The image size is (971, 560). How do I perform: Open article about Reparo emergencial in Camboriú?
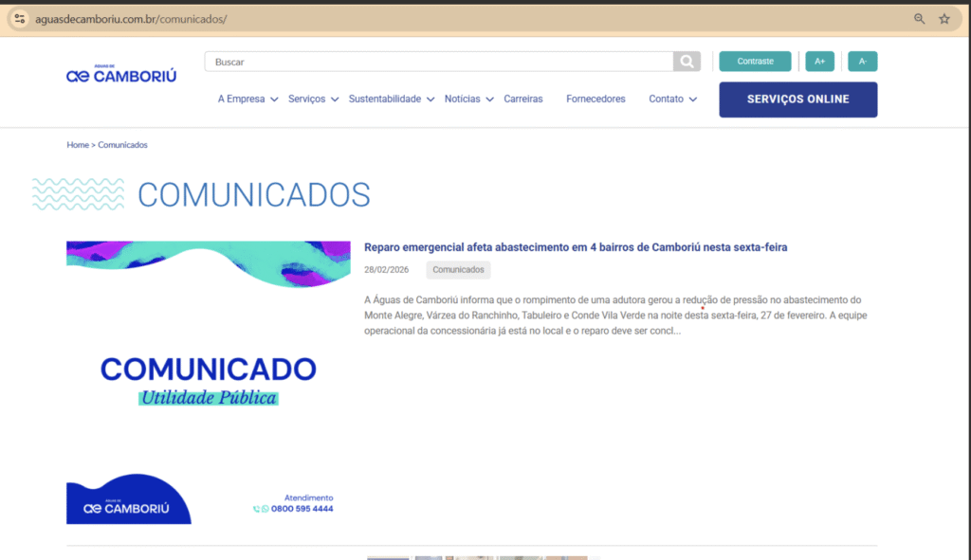(576, 247)
